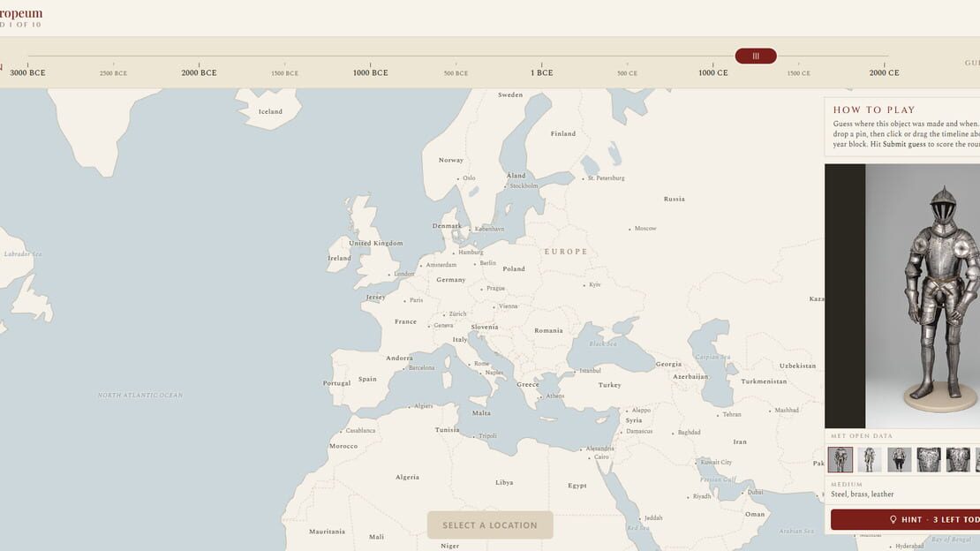Click the 1000 BCE timeline marker
980x551 pixels.
pos(370,72)
